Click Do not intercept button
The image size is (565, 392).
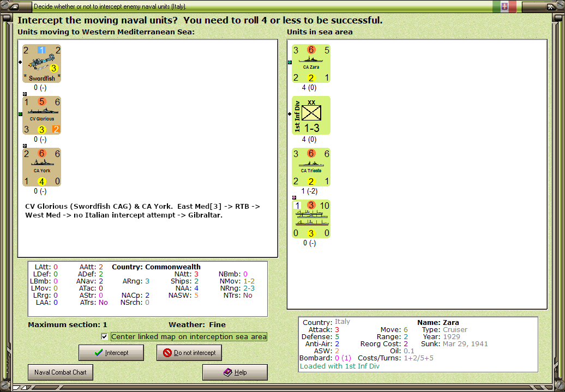pyautogui.click(x=189, y=353)
